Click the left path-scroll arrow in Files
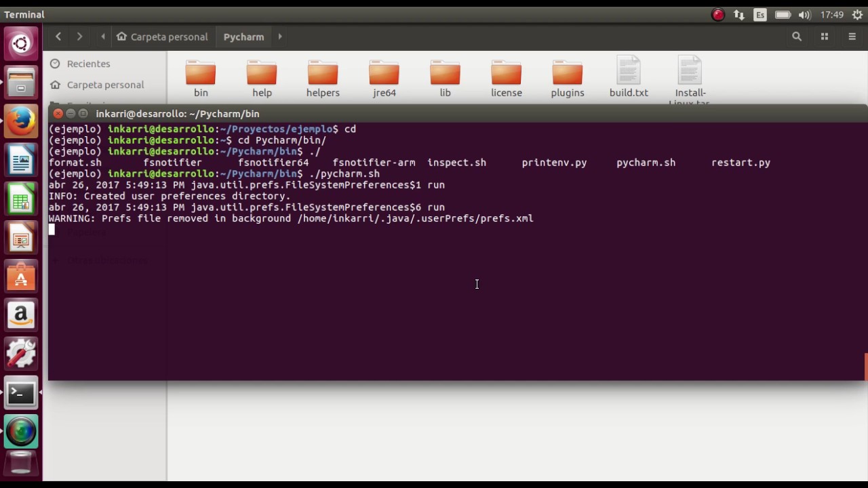The height and width of the screenshot is (488, 868). pos(103,37)
